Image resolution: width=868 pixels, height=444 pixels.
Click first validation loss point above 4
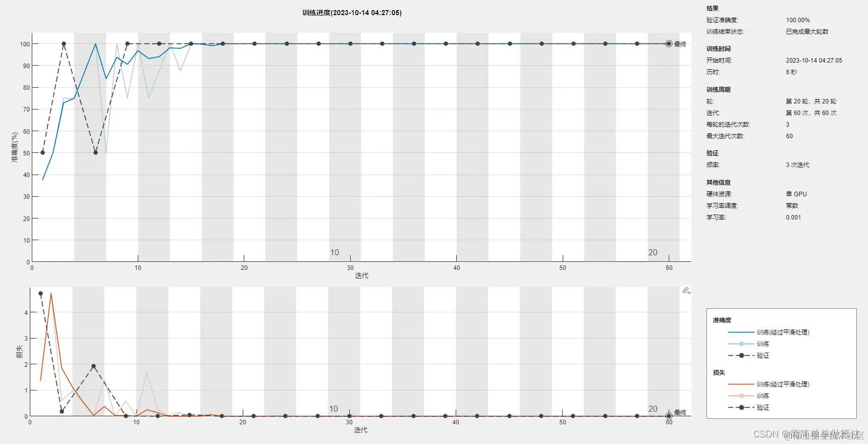(x=40, y=293)
